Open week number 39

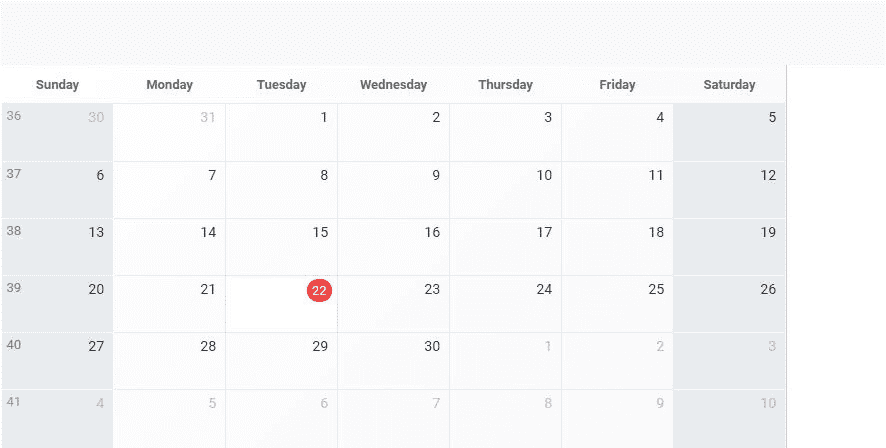(13, 288)
